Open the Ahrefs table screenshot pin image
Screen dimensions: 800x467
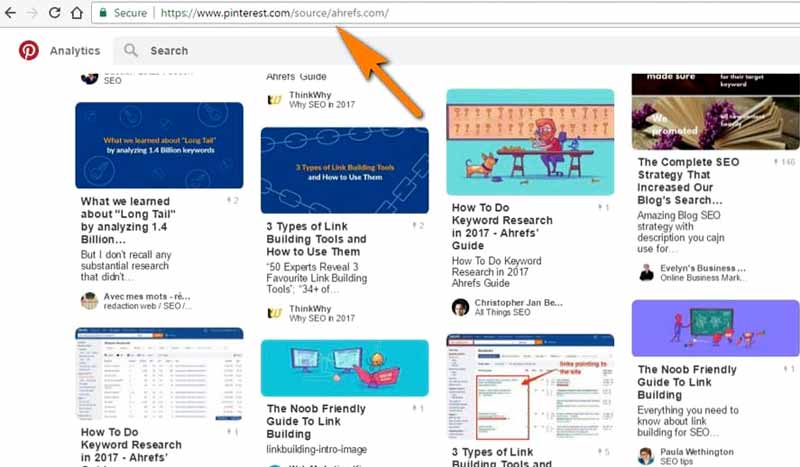click(x=159, y=374)
